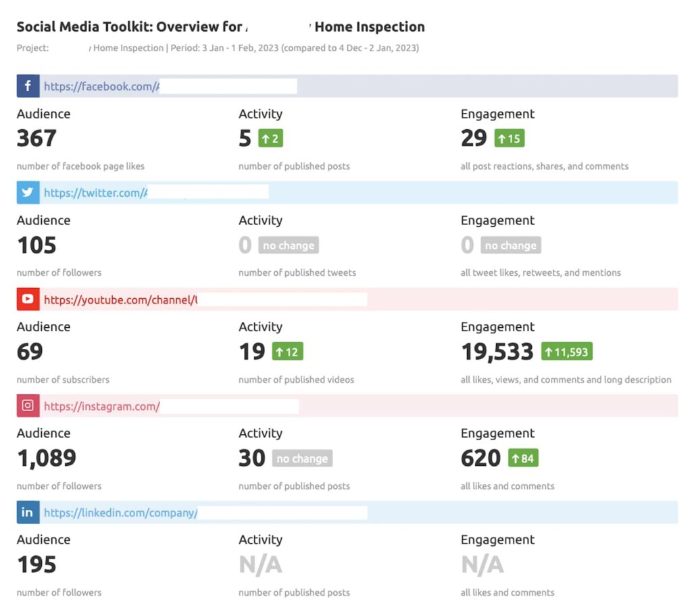Screen dimensions: 692x616
Task: Click Facebook activity up 2 badge
Action: pos(270,138)
